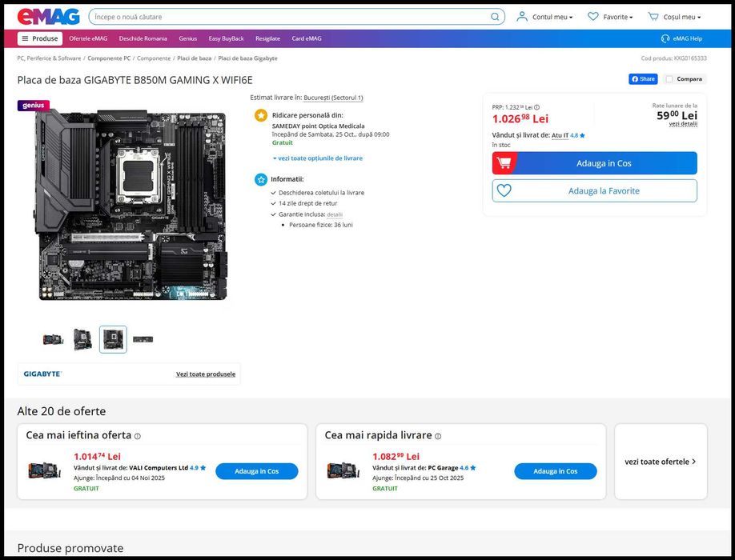Open Componente breadcrumb
The height and width of the screenshot is (560, 735).
coord(154,58)
